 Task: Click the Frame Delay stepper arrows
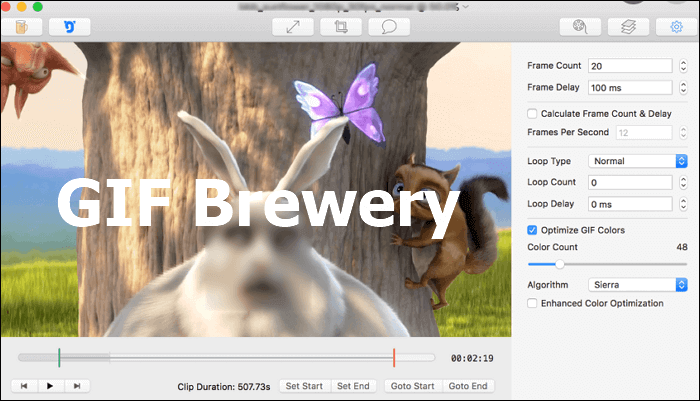pos(683,88)
